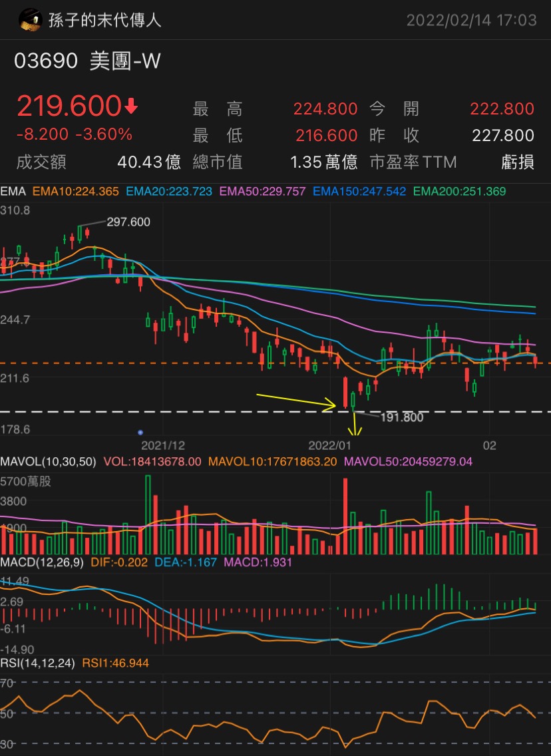Tap the current price 219.600
Screen dimensions: 551x756
click(69, 106)
